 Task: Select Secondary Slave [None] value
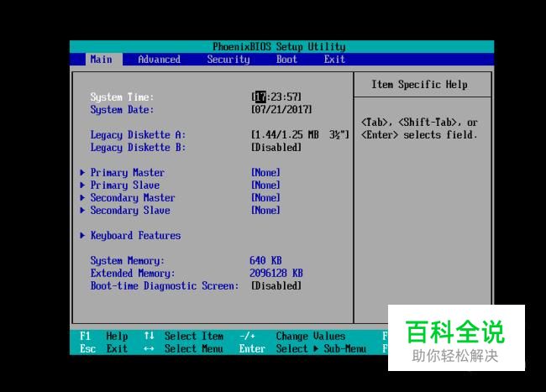(x=265, y=210)
